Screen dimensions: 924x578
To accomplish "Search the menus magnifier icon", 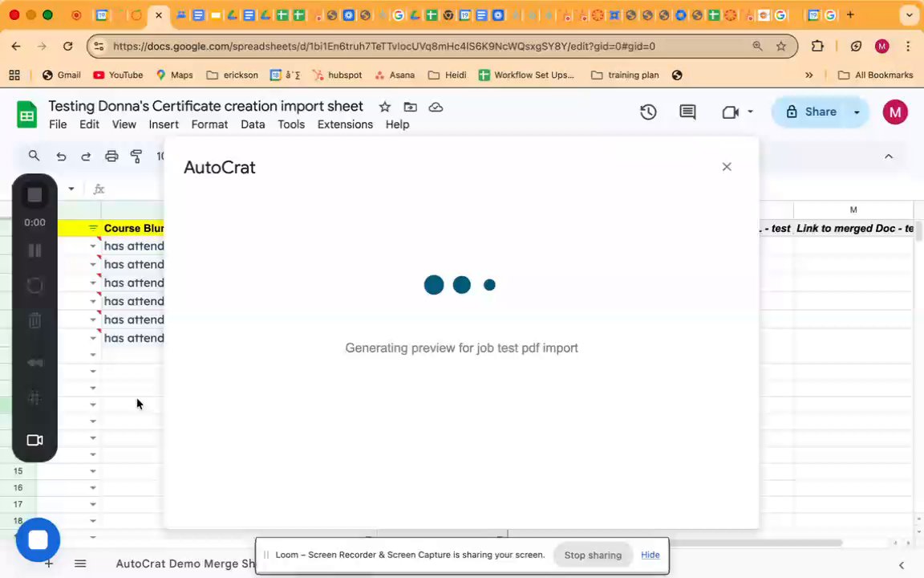I will point(34,156).
